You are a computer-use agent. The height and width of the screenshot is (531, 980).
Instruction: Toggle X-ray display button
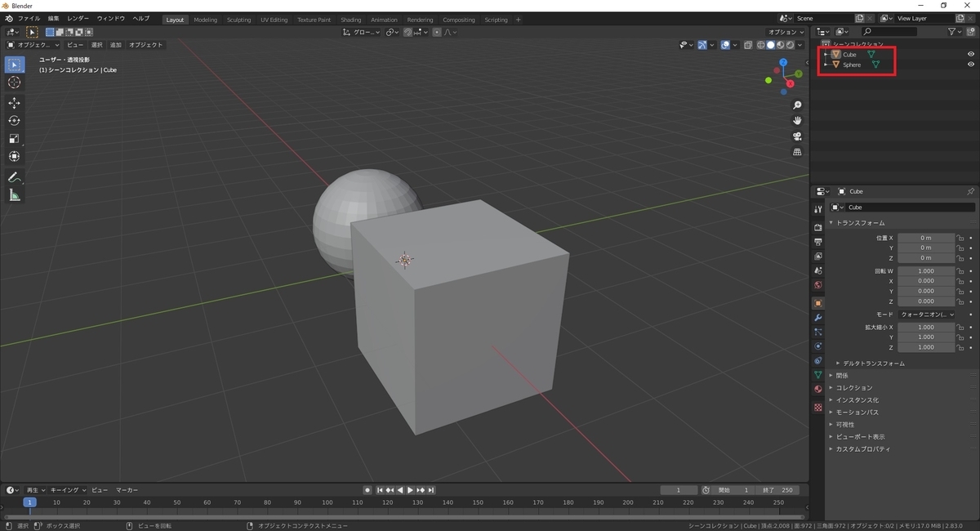749,45
